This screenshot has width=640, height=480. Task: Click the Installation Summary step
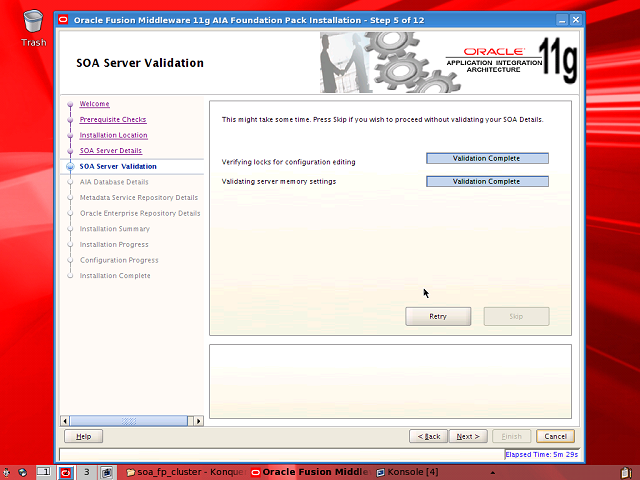click(x=115, y=229)
